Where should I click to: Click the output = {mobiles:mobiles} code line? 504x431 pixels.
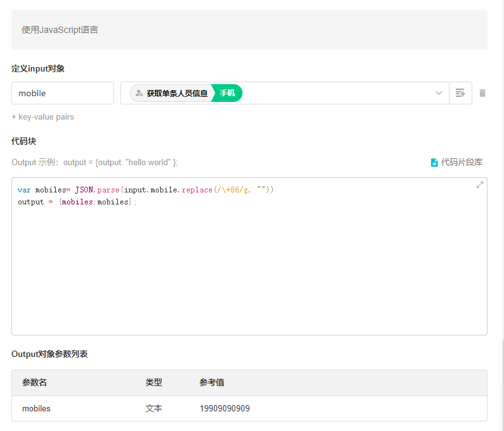[77, 202]
